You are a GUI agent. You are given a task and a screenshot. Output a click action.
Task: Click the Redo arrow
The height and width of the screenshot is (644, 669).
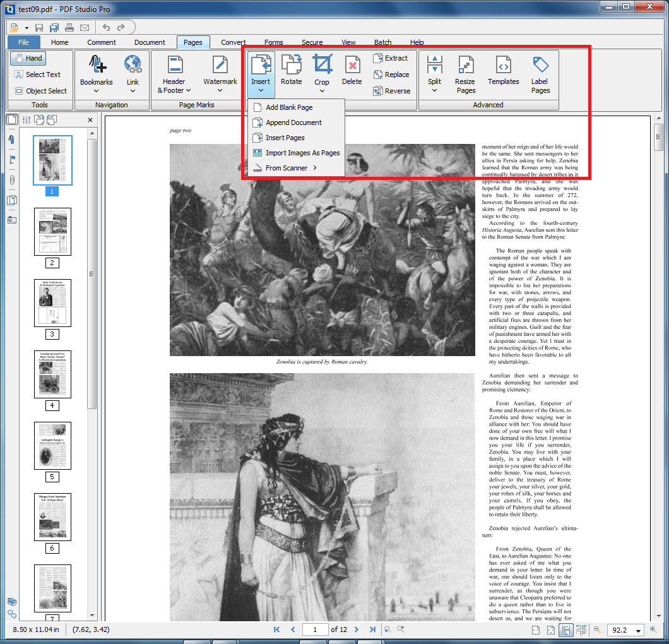pos(121,27)
